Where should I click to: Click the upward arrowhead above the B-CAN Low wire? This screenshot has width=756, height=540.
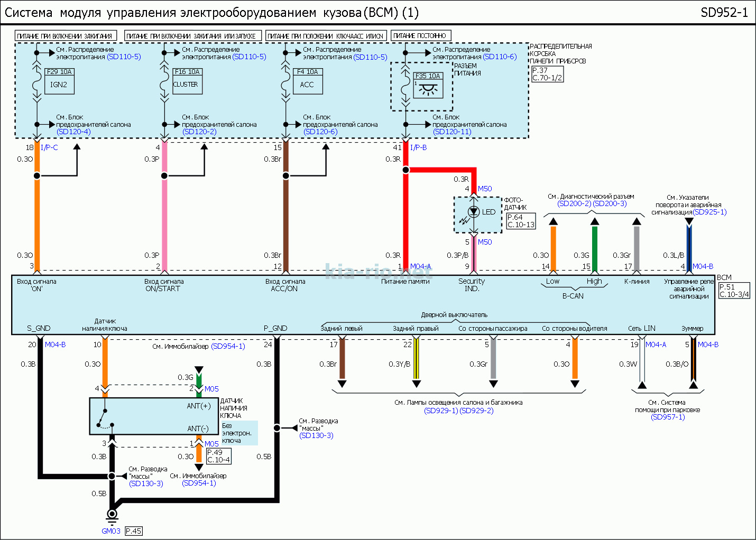[x=553, y=221]
